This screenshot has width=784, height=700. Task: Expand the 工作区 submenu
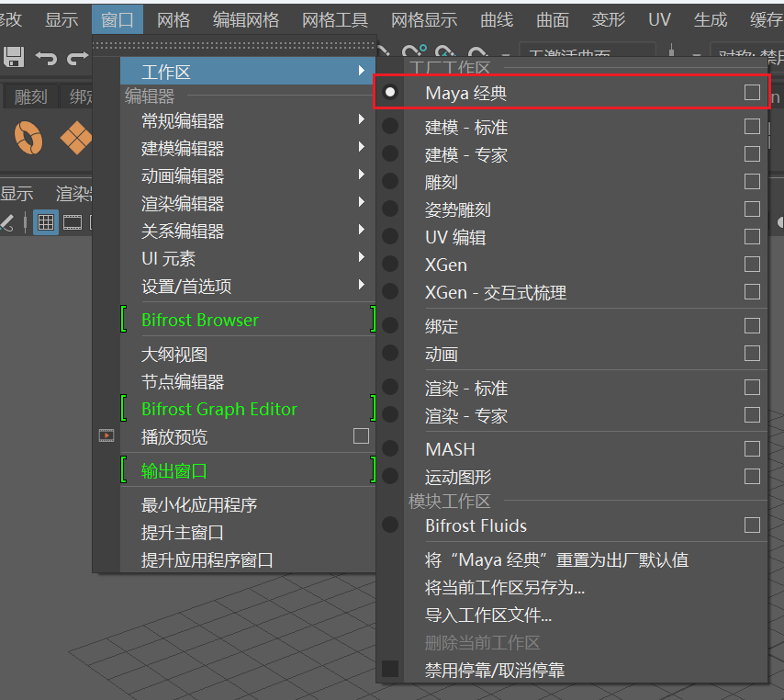pos(248,71)
